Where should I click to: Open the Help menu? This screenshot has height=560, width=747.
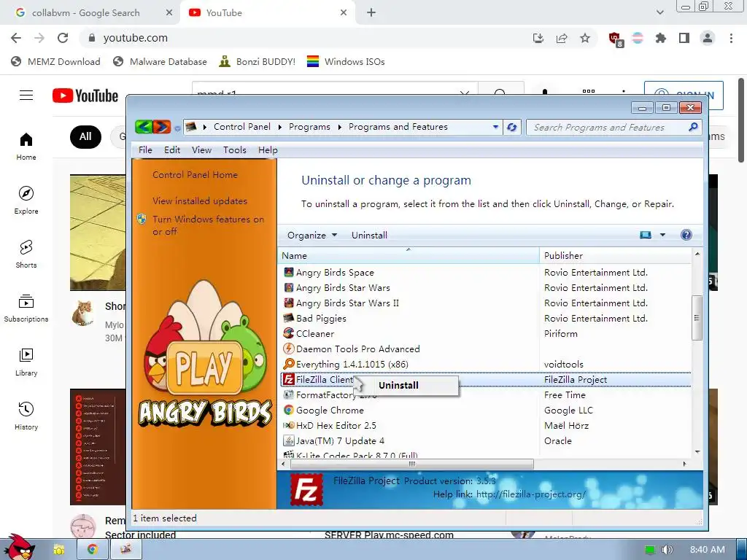click(x=268, y=150)
